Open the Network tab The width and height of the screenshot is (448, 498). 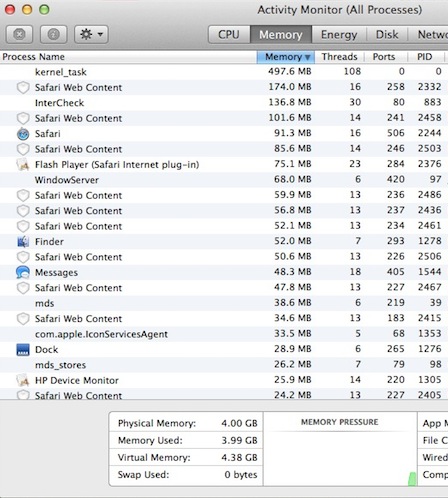[428, 34]
